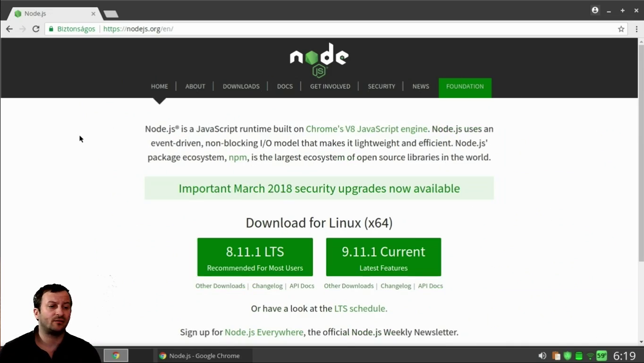Click the Download for Linux (x64) heading

(319, 223)
